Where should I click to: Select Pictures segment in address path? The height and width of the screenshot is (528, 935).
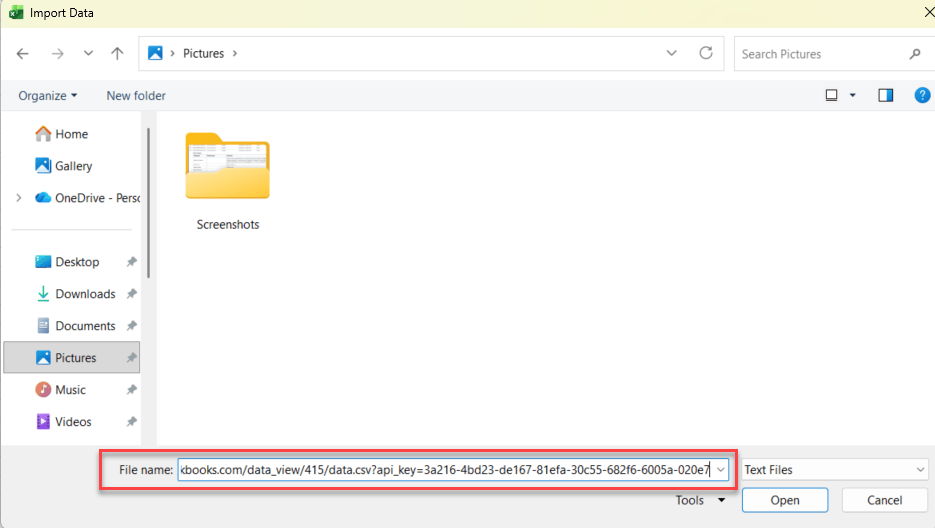point(203,54)
